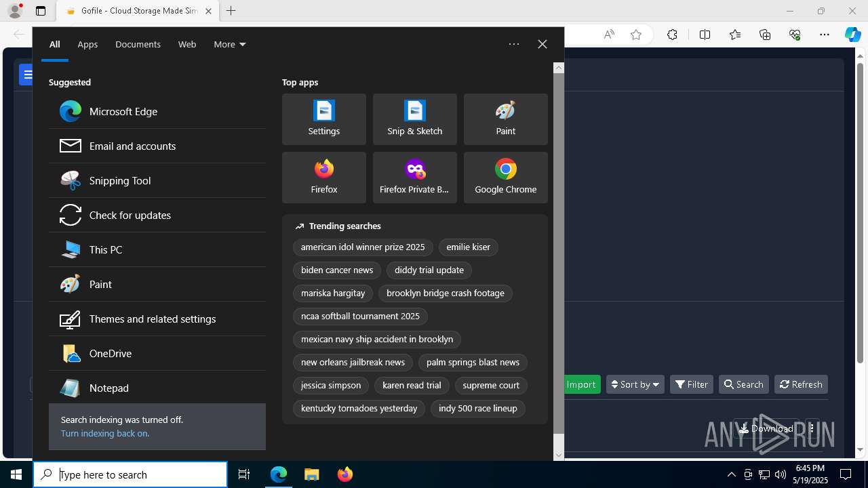Close the Windows search panel

542,44
